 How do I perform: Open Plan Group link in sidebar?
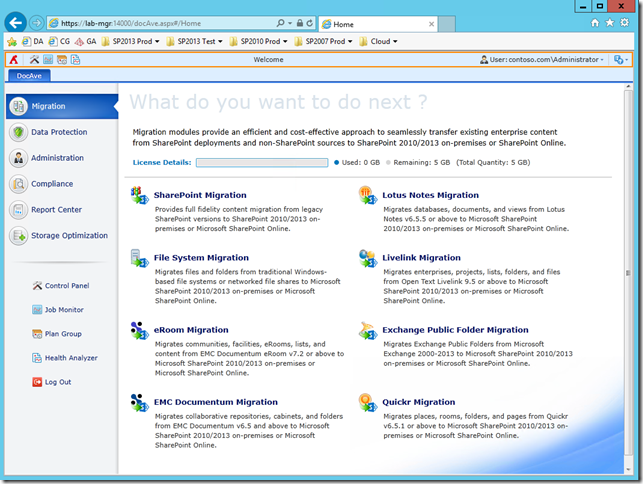tap(57, 334)
